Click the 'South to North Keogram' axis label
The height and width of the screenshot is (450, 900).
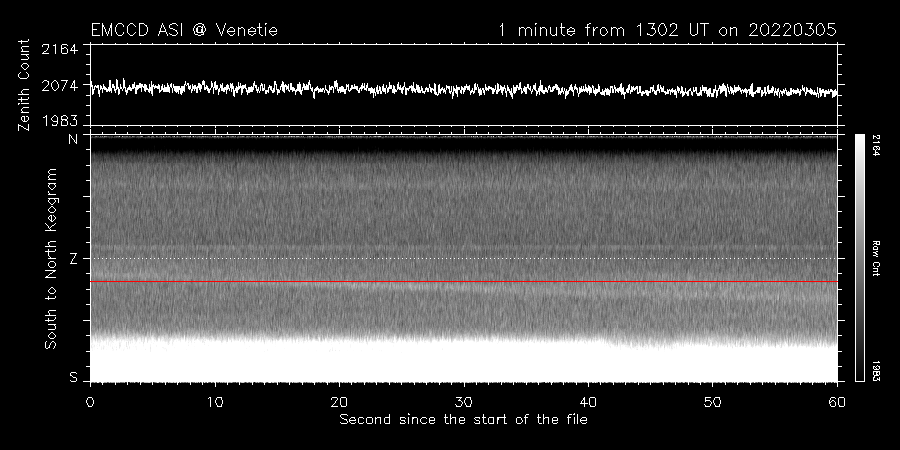point(51,258)
